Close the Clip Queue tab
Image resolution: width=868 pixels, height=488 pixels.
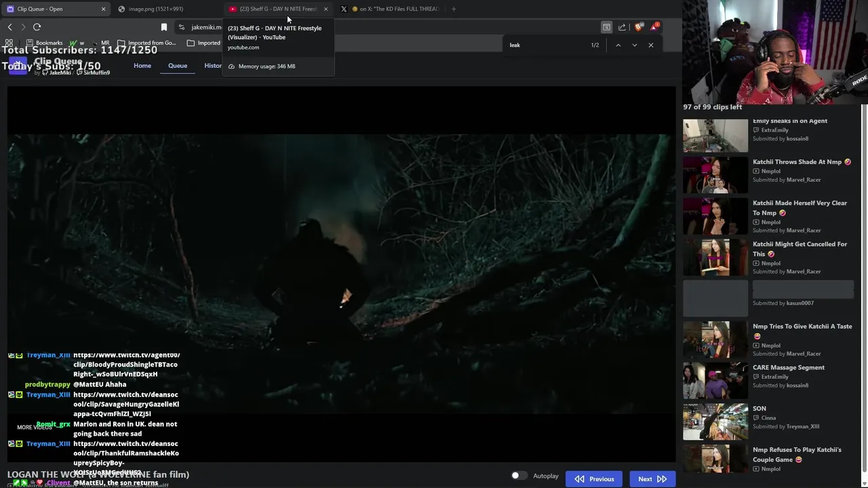coord(103,9)
